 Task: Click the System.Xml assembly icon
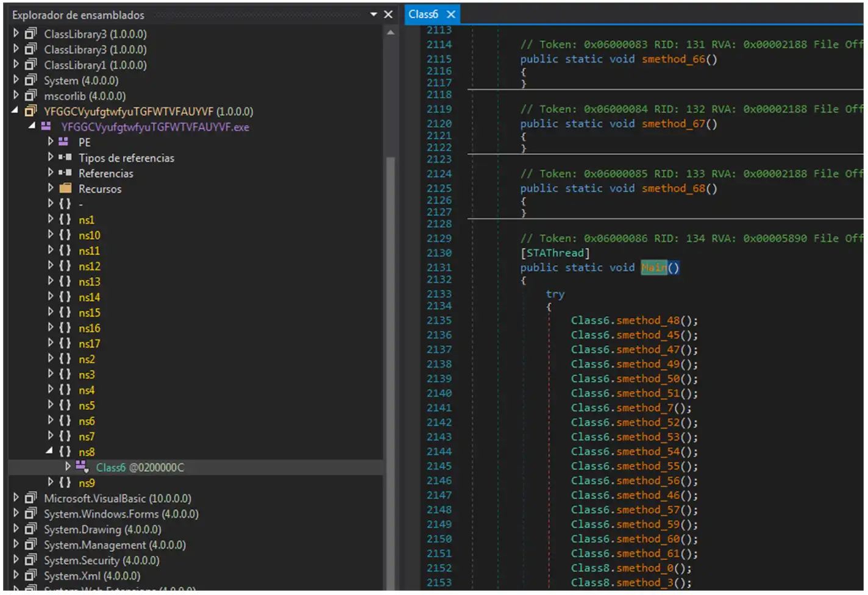[30, 575]
